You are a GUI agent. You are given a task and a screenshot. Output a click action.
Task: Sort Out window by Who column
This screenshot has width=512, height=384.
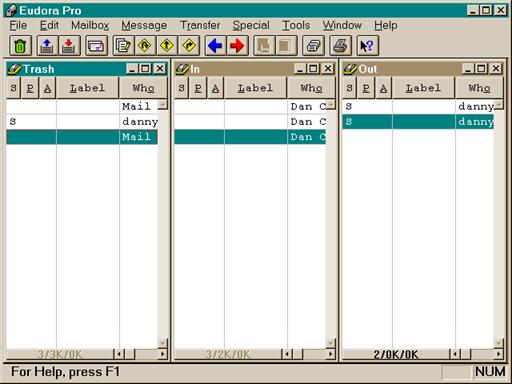click(479, 88)
